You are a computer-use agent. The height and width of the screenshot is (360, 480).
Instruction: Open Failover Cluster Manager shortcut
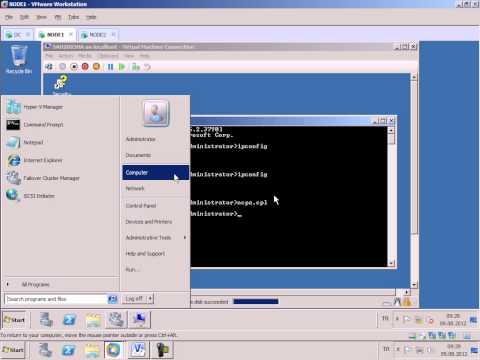tap(43, 178)
